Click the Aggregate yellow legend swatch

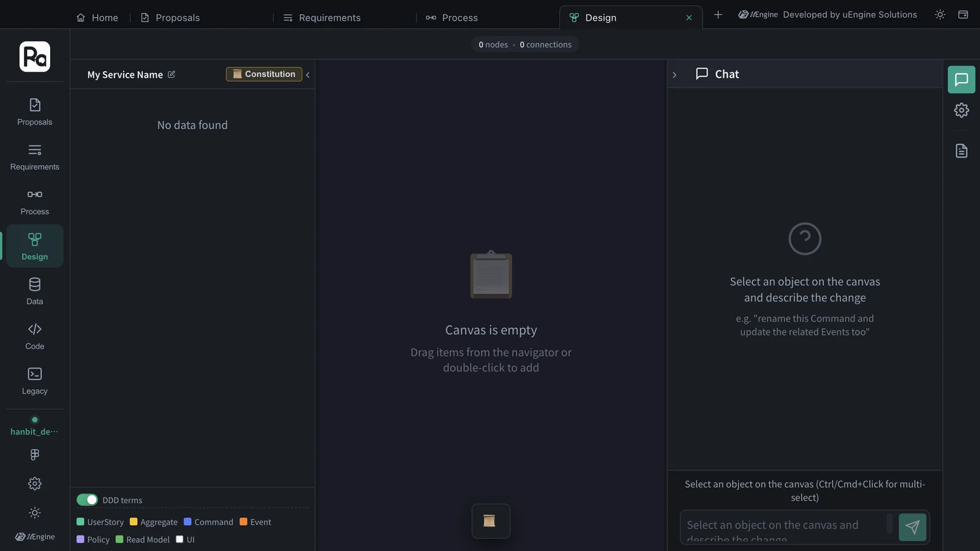pyautogui.click(x=134, y=522)
